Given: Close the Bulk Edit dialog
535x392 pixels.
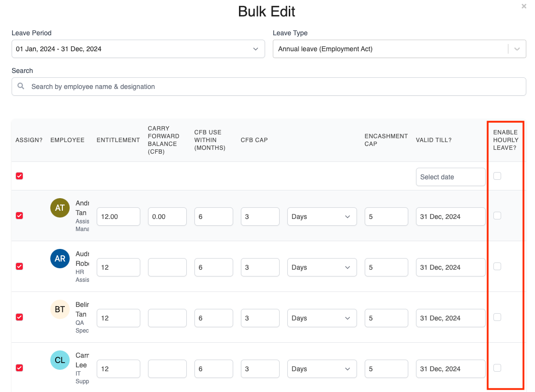Looking at the screenshot, I should coord(524,6).
